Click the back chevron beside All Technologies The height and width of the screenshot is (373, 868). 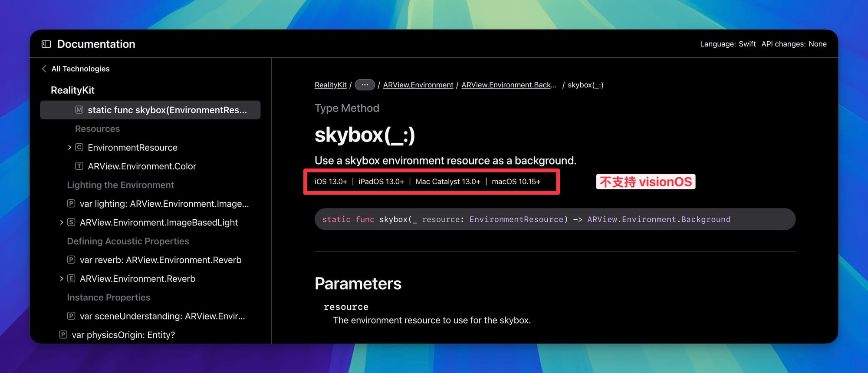point(44,69)
